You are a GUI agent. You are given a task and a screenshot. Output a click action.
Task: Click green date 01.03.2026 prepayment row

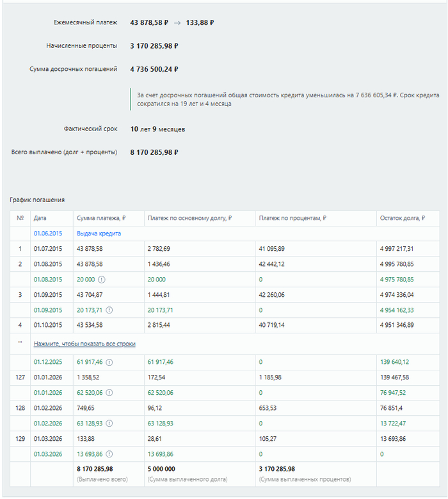(48, 454)
